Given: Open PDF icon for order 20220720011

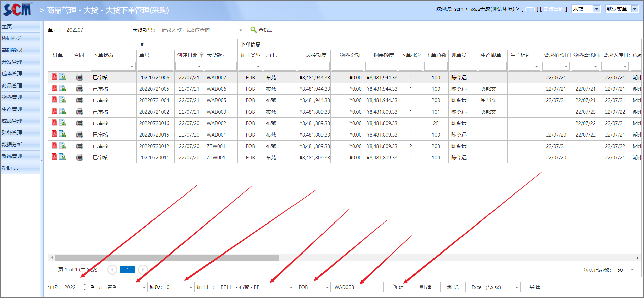Looking at the screenshot, I should (x=54, y=157).
